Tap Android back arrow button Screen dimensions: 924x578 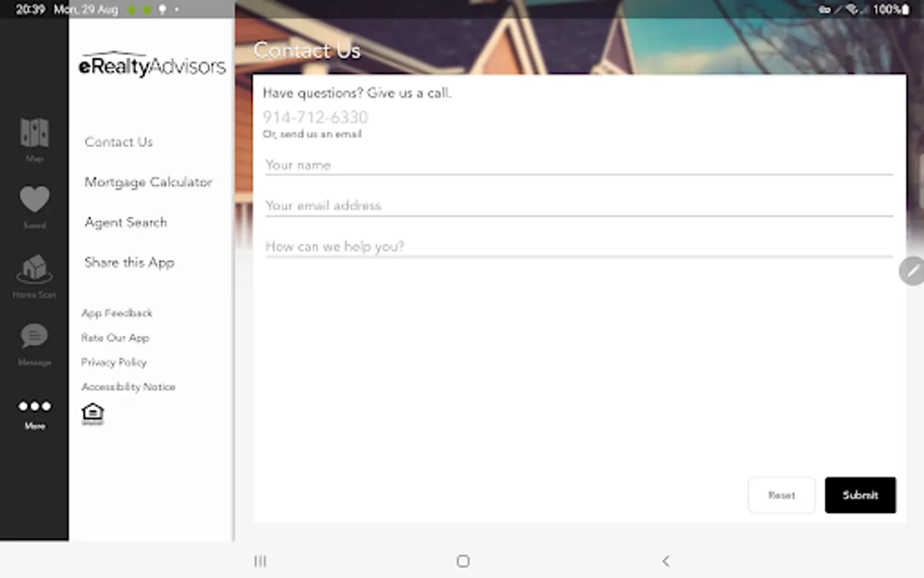click(665, 561)
